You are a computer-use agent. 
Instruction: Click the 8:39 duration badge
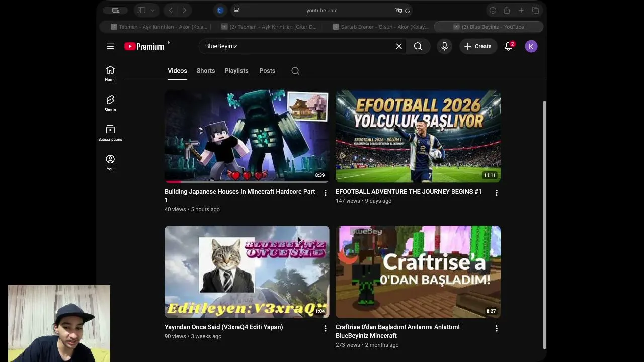click(x=320, y=175)
